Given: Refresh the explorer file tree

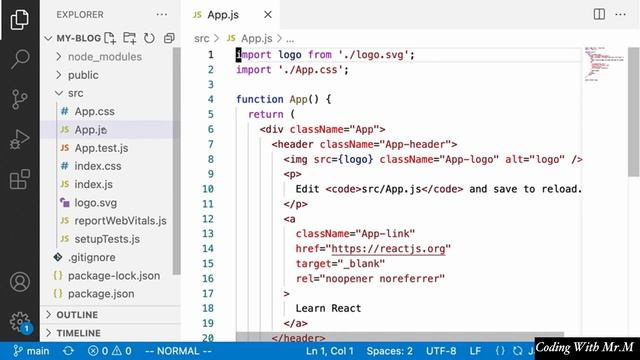Looking at the screenshot, I should [x=149, y=38].
